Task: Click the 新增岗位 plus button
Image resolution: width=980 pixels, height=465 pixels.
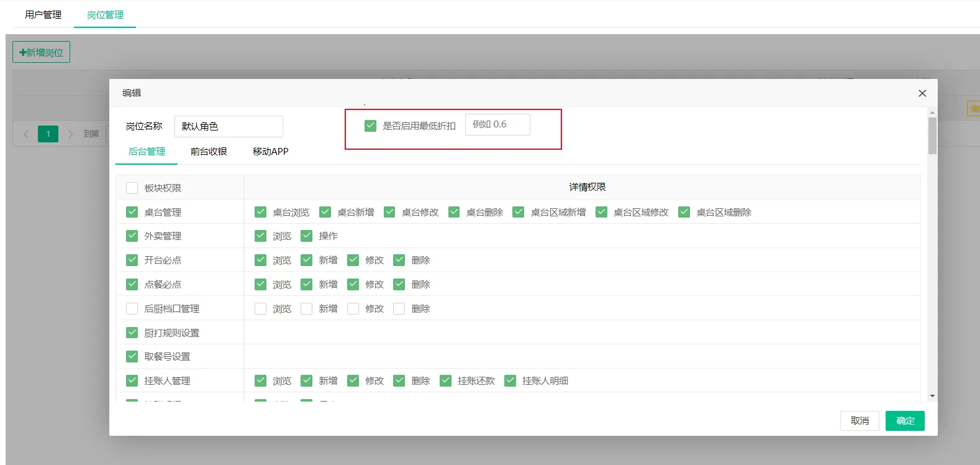Action: [x=41, y=52]
